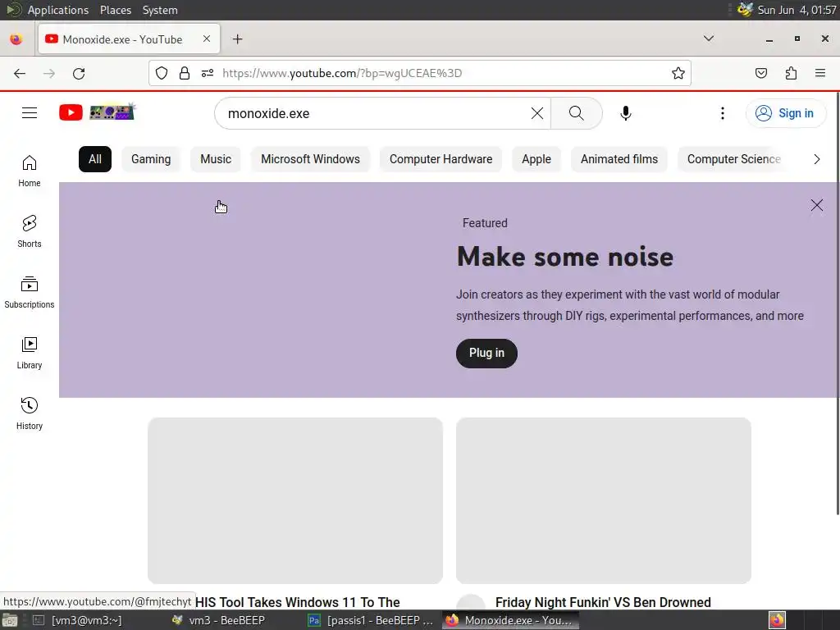Expand the list all tabs chevron
Viewport: 840px width, 630px height.
point(708,39)
